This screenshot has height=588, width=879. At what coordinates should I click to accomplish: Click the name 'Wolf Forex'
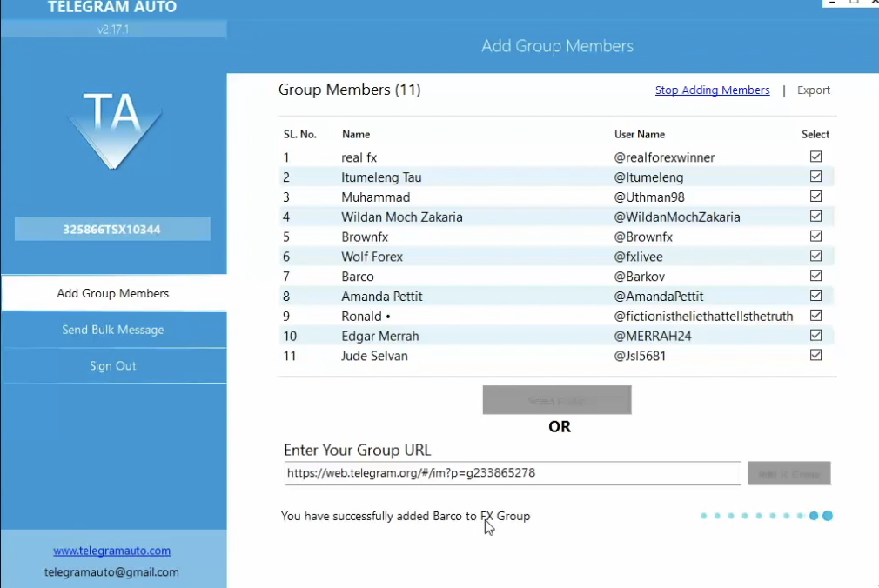pos(372,257)
